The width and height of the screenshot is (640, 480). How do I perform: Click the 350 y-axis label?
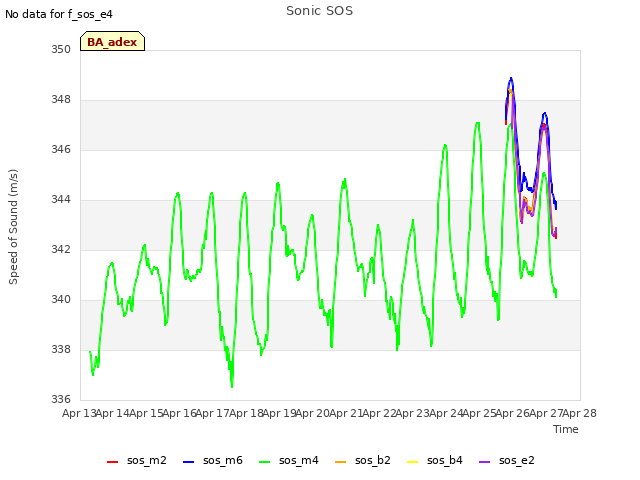(x=60, y=50)
